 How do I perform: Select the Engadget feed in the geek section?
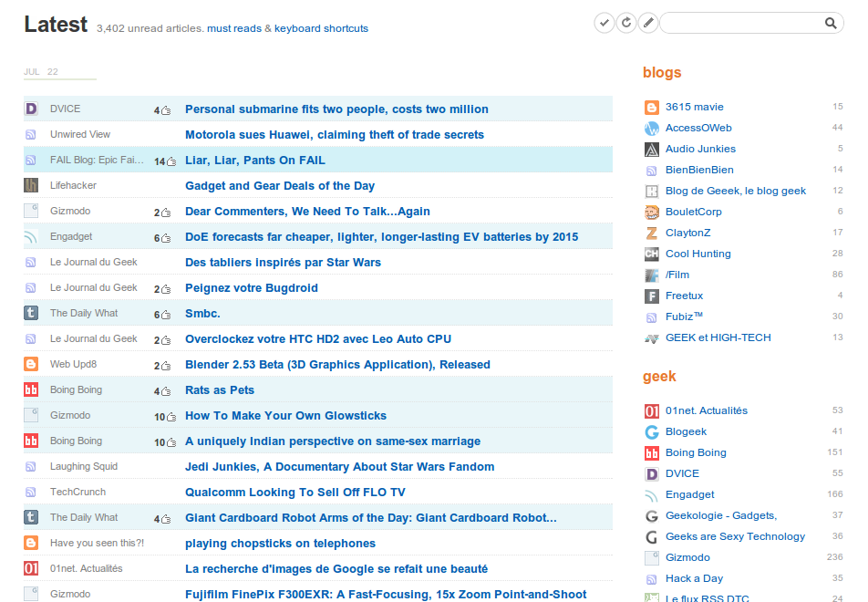pos(689,494)
